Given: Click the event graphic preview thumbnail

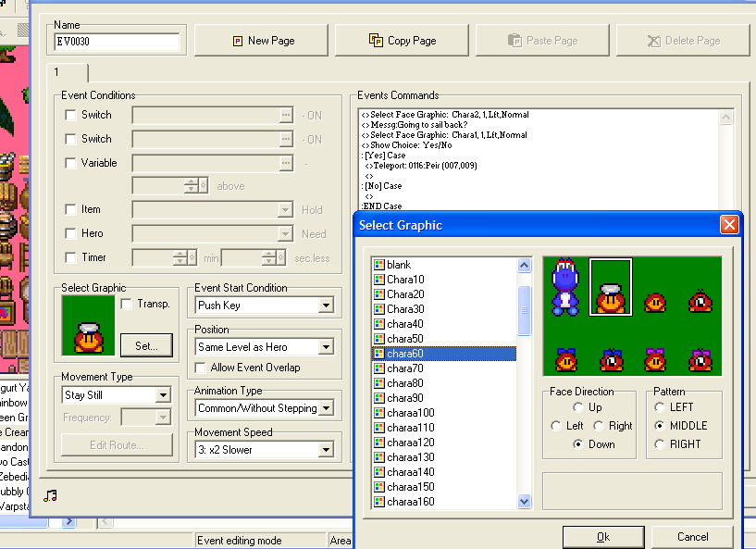Looking at the screenshot, I should tap(88, 325).
